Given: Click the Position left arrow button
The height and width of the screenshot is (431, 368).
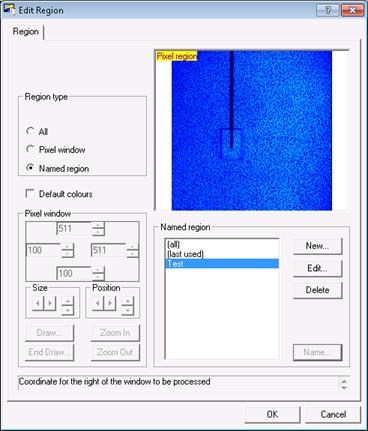Looking at the screenshot, I should 97,303.
